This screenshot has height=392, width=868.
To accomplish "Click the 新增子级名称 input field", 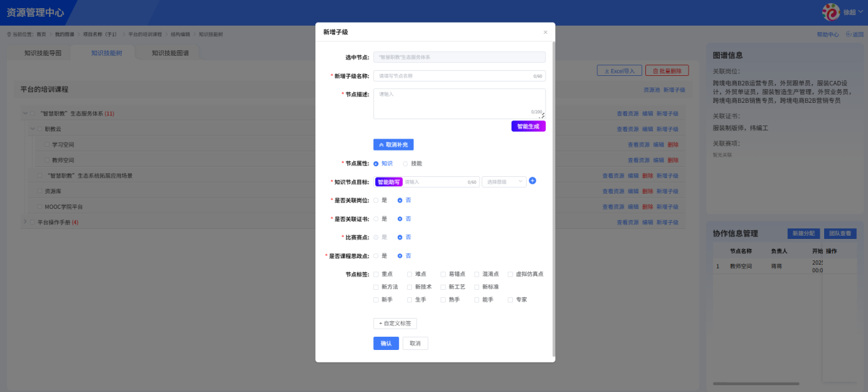I will click(458, 74).
